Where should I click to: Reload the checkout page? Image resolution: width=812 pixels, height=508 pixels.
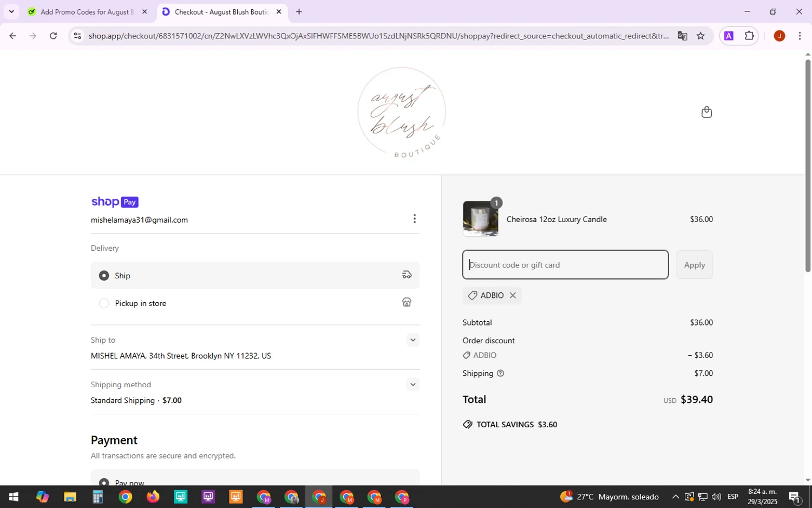(x=53, y=36)
